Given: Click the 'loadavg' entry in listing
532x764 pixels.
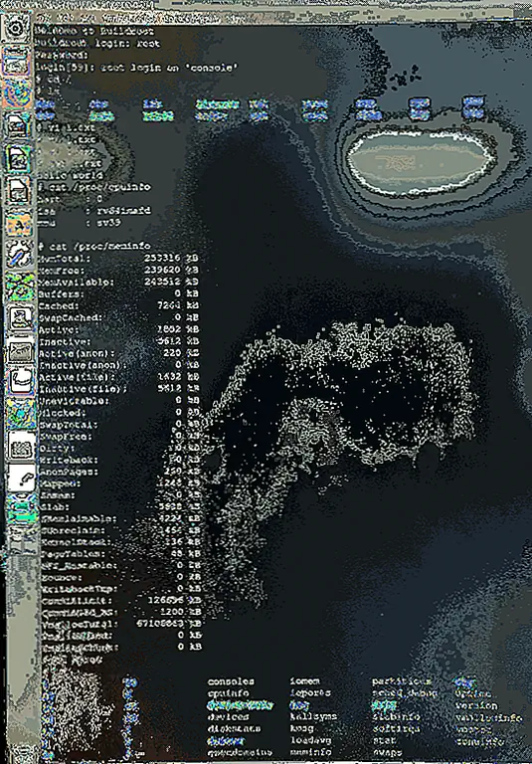Looking at the screenshot, I should 310,740.
